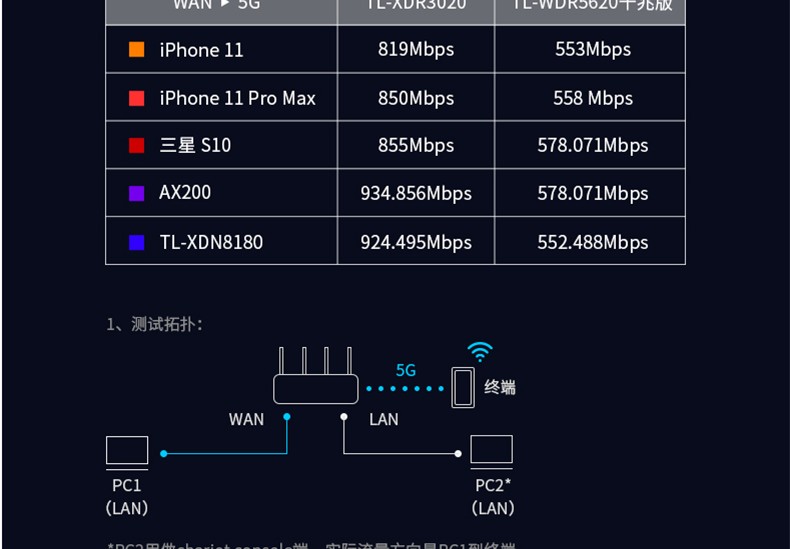The height and width of the screenshot is (549, 790).
Task: Click the PC1 laptop icon
Action: coord(127,452)
